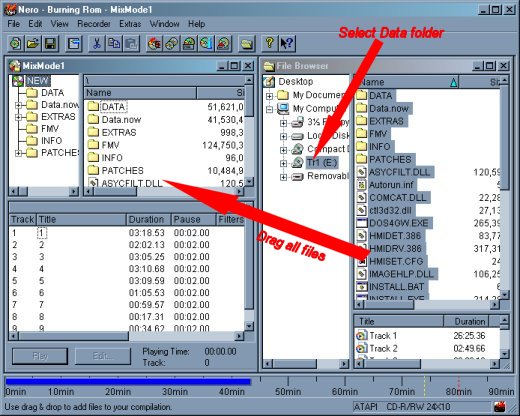520x416 pixels.
Task: Click the down scroll arrow of the audio track list
Action: point(249,326)
